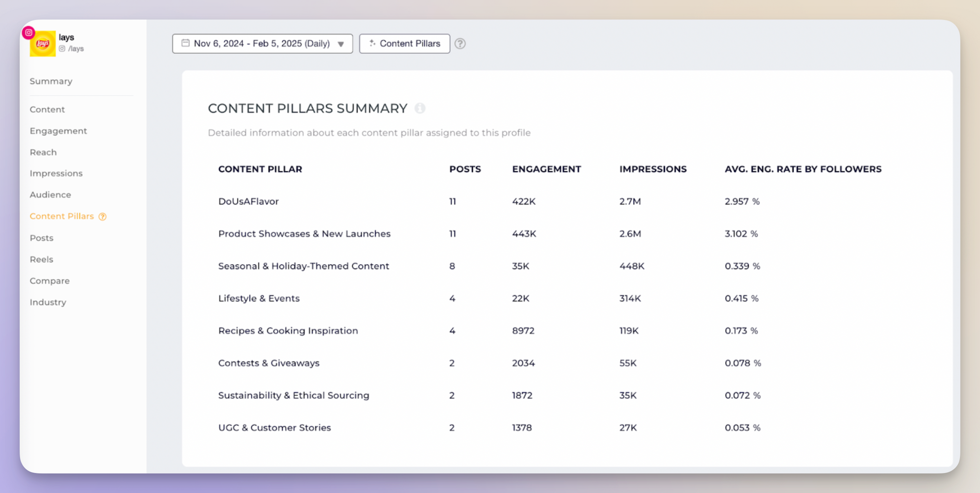Click the 3.102 % engagement rate
The height and width of the screenshot is (493, 980).
741,234
